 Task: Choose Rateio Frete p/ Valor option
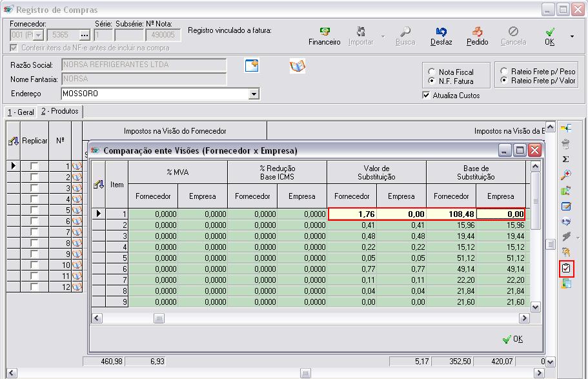point(504,80)
